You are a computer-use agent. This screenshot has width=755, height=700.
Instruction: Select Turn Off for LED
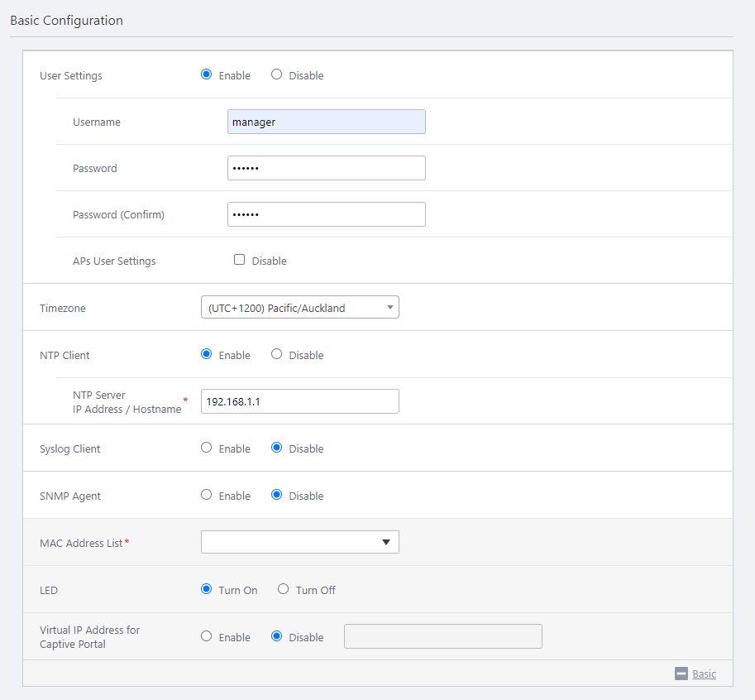284,589
